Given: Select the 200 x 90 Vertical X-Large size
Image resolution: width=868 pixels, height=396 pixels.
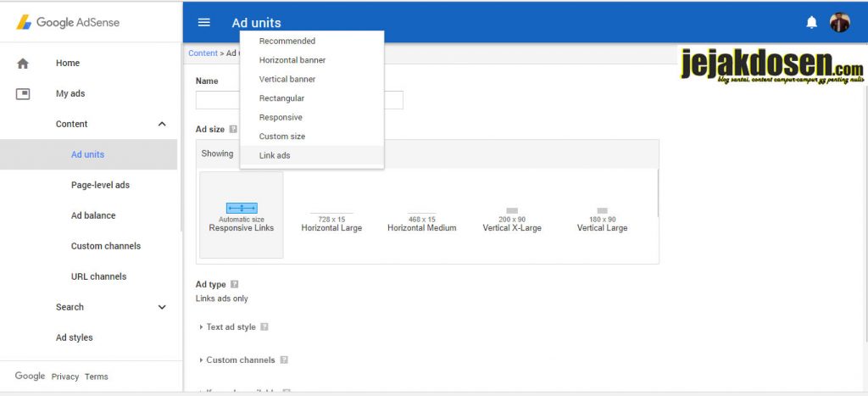Looking at the screenshot, I should [x=512, y=220].
